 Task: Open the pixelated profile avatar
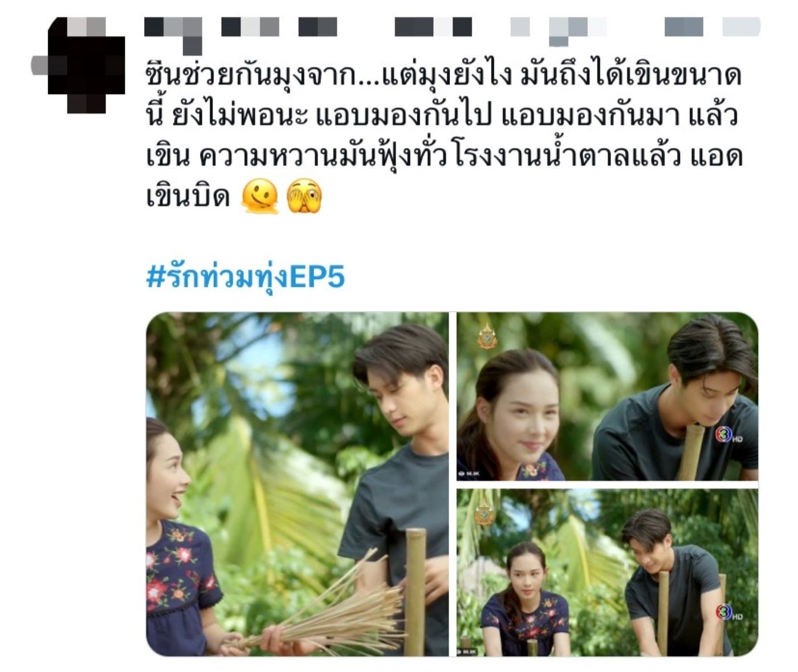pyautogui.click(x=85, y=64)
